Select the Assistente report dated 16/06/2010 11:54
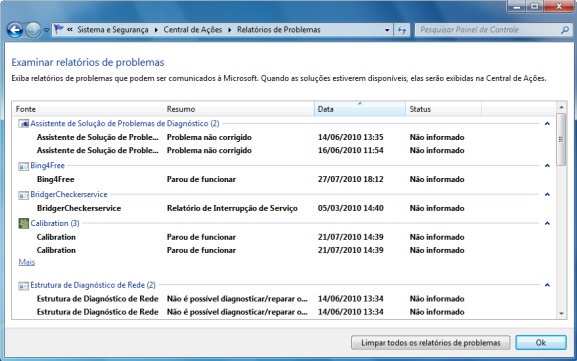 [283, 151]
